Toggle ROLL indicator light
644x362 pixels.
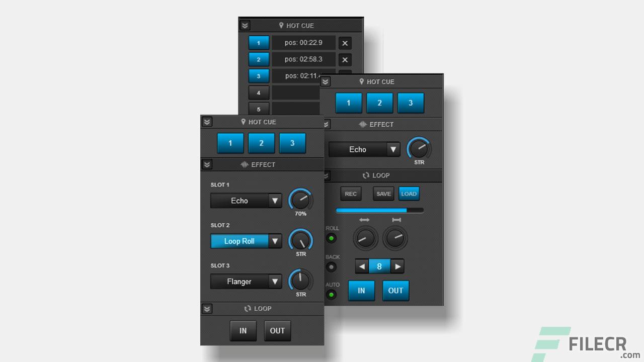pyautogui.click(x=332, y=238)
